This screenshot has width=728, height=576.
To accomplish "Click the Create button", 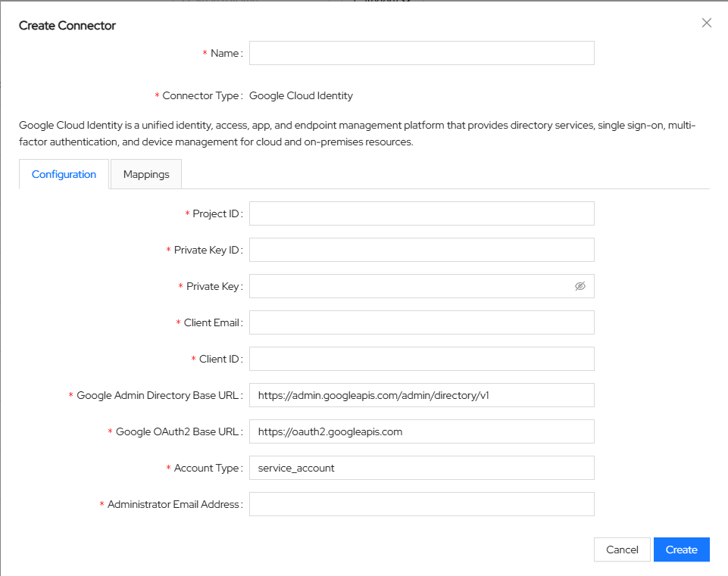I will (x=681, y=550).
